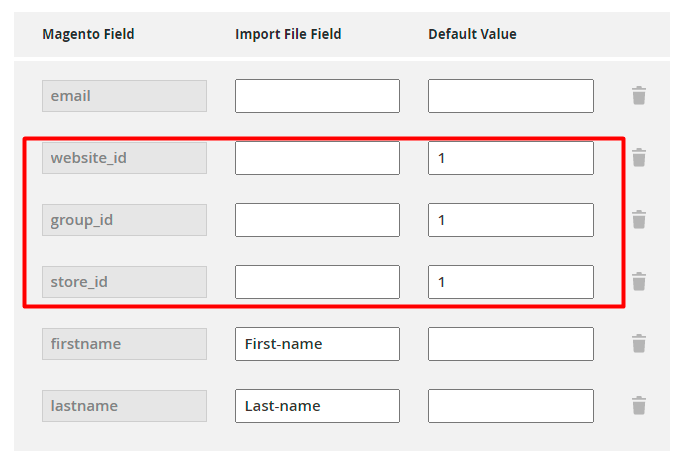Focus the firstname Default Value box
Screen dimensions: 685x456
point(510,344)
